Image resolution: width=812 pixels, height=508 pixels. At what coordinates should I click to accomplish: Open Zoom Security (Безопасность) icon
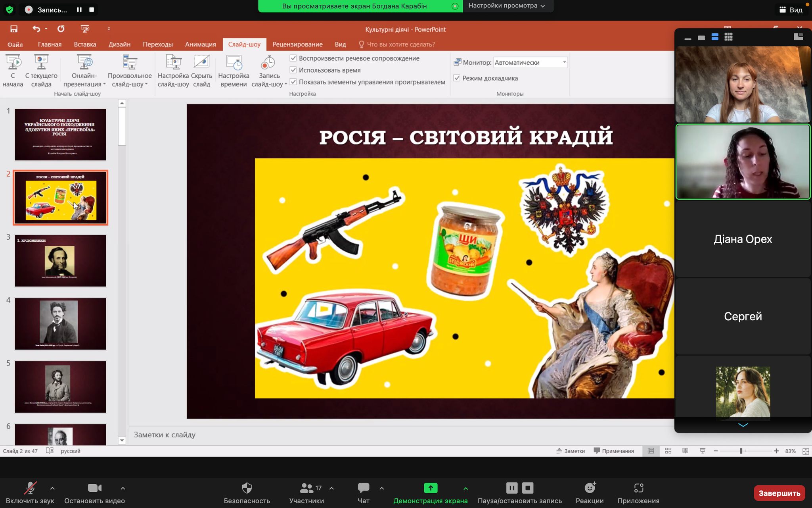247,493
